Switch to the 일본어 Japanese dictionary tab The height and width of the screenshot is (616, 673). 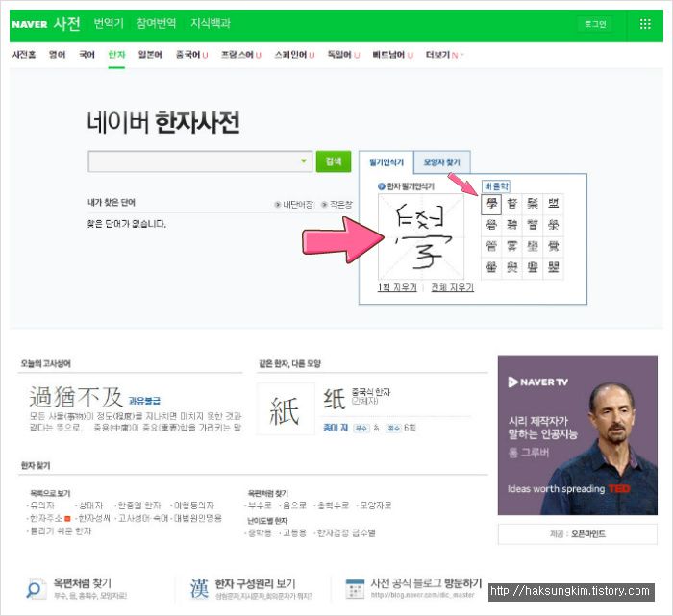[x=150, y=55]
